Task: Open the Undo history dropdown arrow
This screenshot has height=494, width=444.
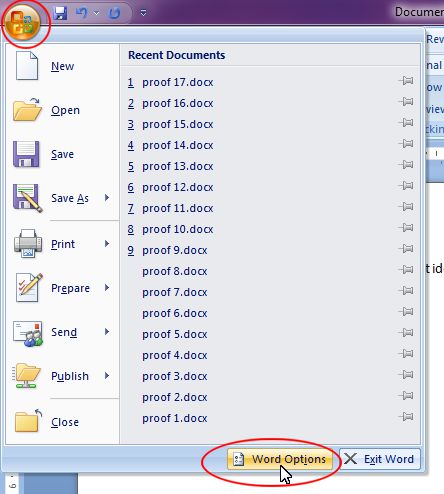Action: [x=97, y=13]
